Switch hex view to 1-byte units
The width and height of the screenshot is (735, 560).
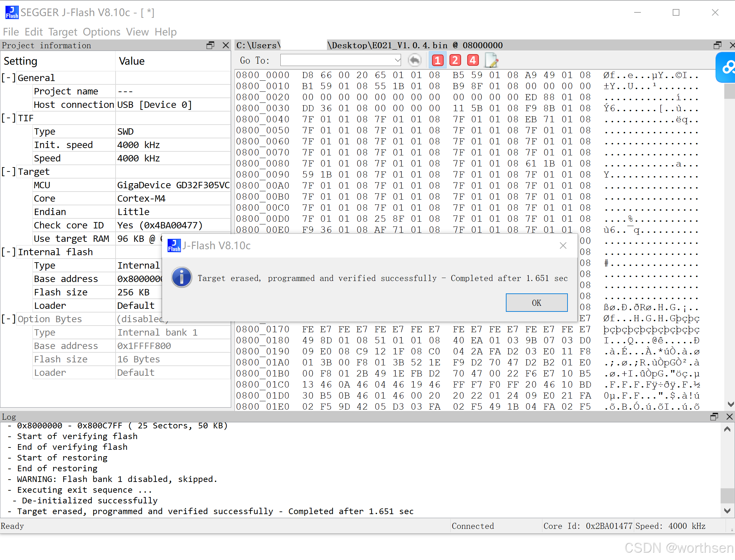[x=438, y=60]
